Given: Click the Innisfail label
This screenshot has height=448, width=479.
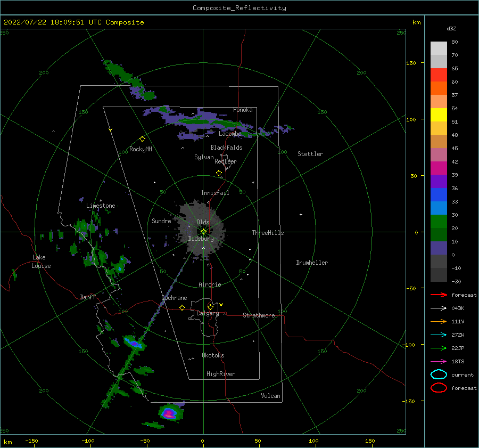Looking at the screenshot, I should [x=215, y=193].
